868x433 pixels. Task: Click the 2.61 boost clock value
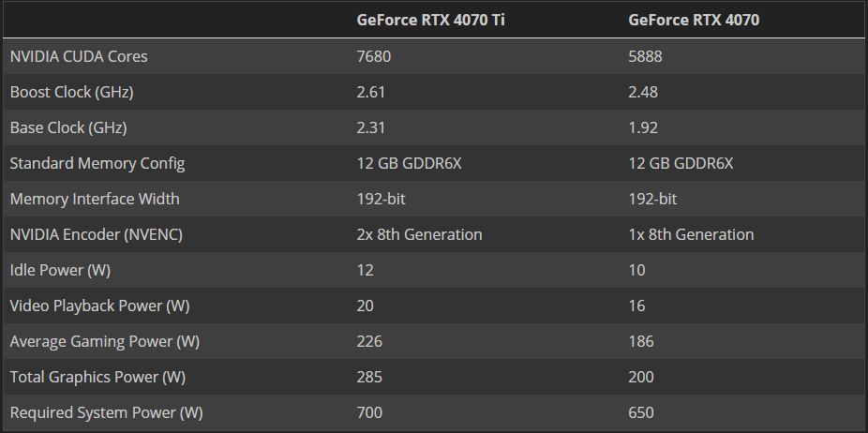click(370, 92)
